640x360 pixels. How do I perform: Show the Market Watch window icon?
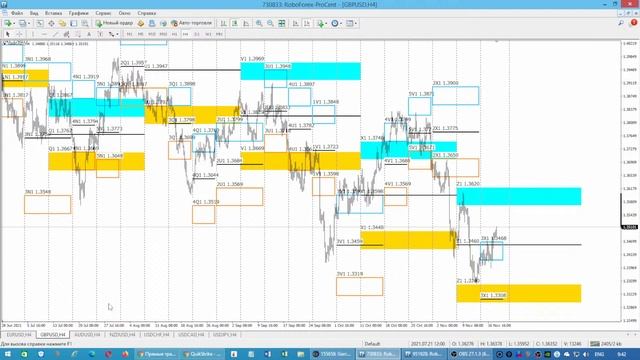pos(40,24)
